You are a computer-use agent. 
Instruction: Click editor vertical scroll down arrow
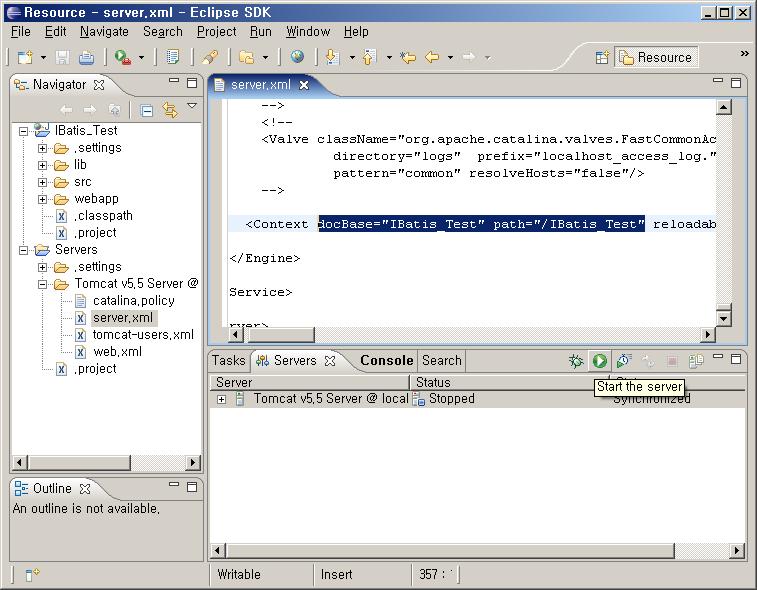pos(723,318)
